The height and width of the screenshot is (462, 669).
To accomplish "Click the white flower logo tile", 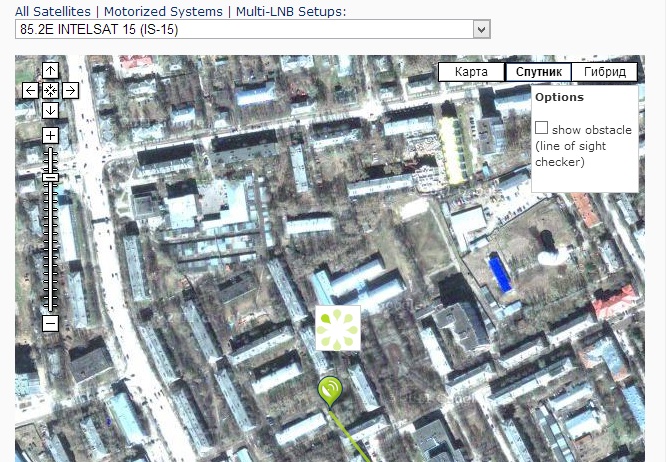I will [x=337, y=328].
